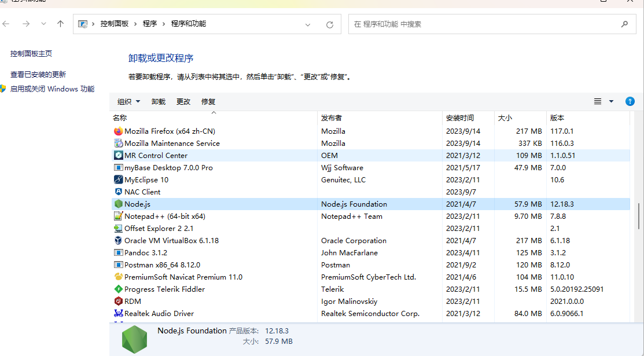Expand address bar history dropdown chevron
The height and width of the screenshot is (356, 644).
click(307, 24)
